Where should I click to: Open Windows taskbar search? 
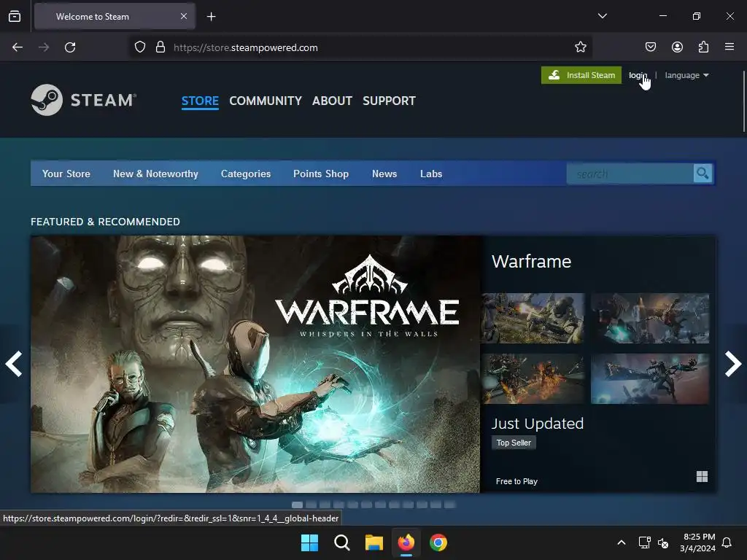(x=341, y=542)
